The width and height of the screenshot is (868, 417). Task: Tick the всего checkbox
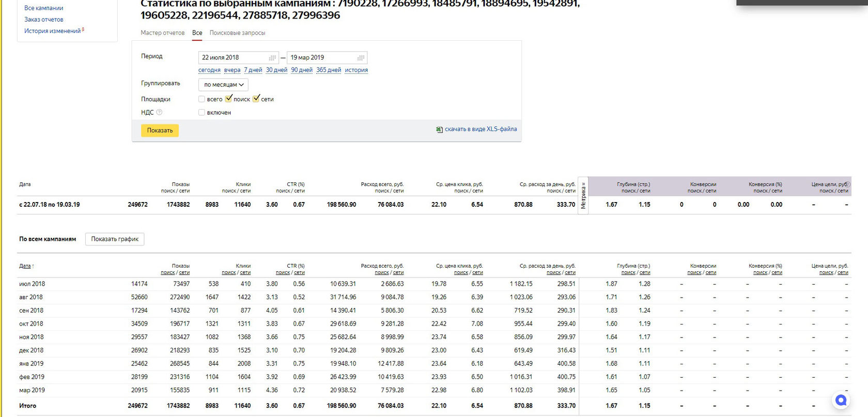click(202, 99)
